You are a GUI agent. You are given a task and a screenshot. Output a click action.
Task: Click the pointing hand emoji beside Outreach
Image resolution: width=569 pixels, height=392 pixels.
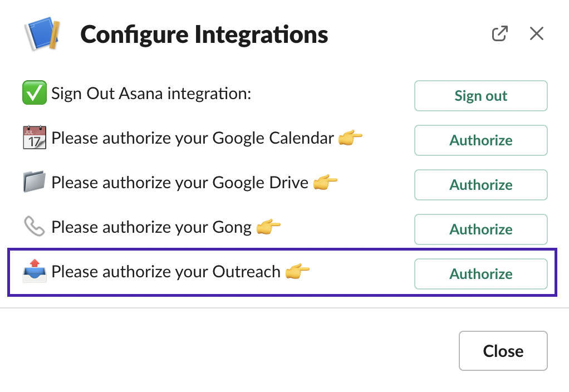[x=297, y=271]
